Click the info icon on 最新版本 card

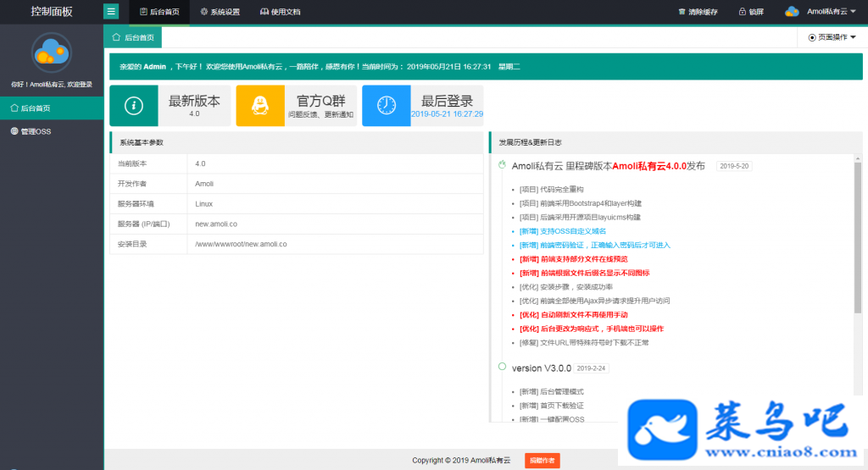pos(133,106)
